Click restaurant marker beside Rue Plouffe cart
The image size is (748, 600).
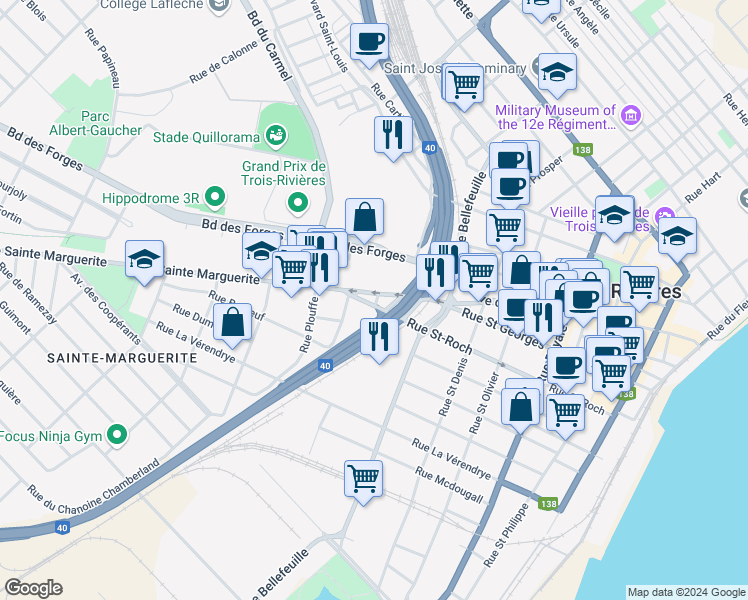click(321, 268)
